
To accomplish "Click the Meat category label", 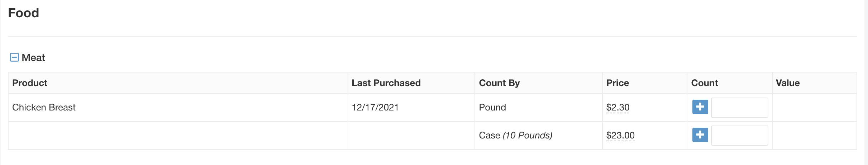I will tap(33, 57).
